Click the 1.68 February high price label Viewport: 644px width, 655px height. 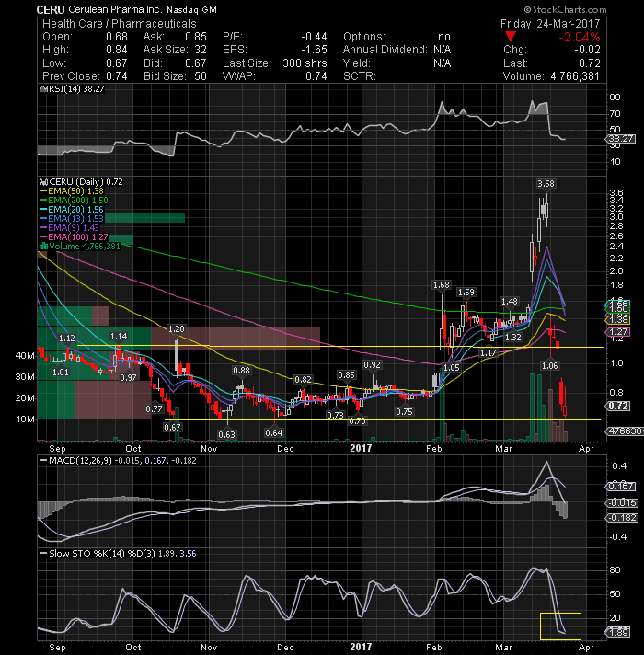pos(442,285)
